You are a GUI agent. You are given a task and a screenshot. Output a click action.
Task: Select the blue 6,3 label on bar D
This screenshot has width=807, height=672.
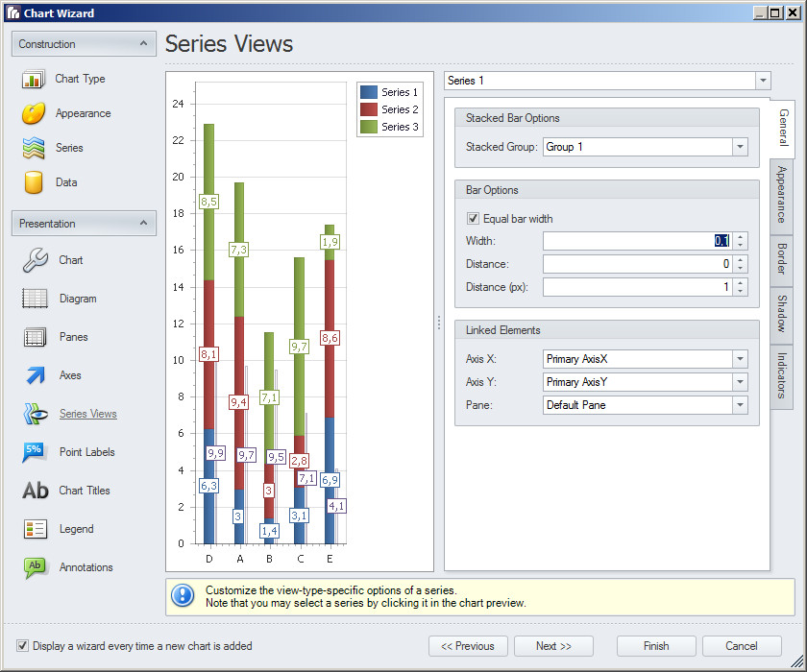tap(209, 486)
